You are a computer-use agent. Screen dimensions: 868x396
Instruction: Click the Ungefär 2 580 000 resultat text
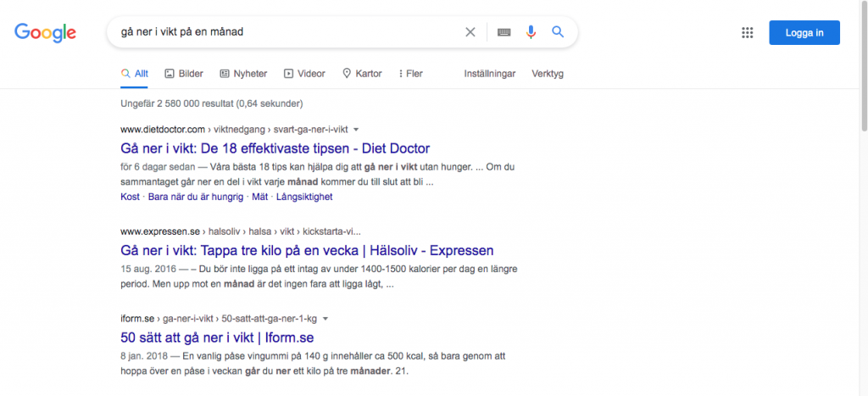click(211, 103)
